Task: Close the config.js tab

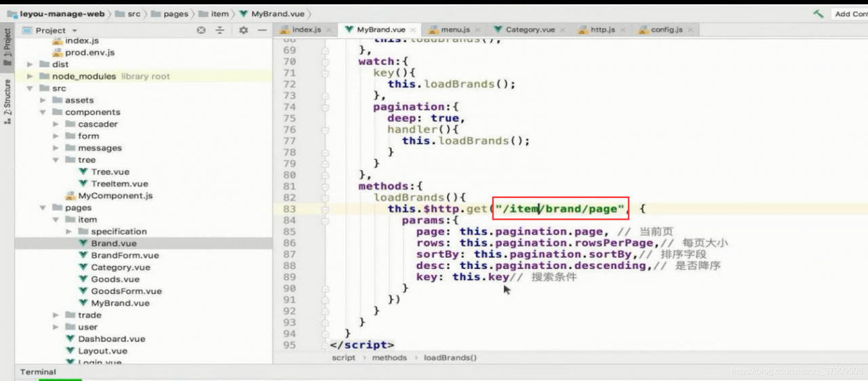Action: (690, 30)
